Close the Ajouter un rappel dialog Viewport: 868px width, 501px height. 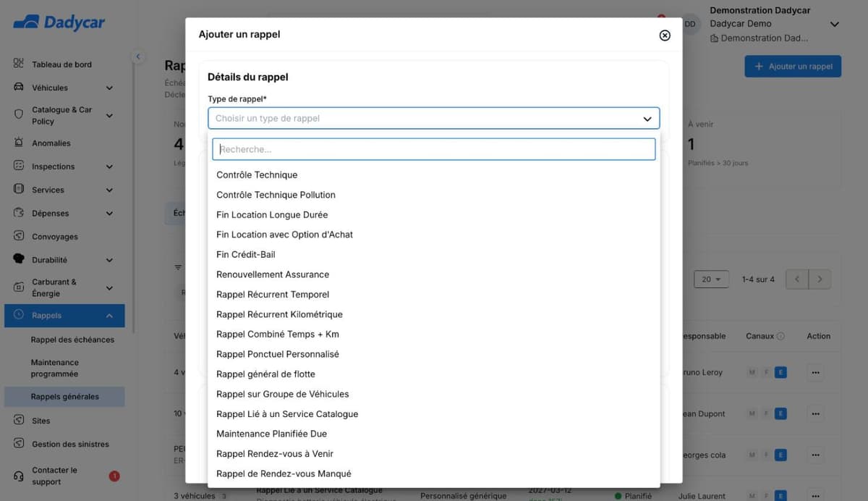665,35
